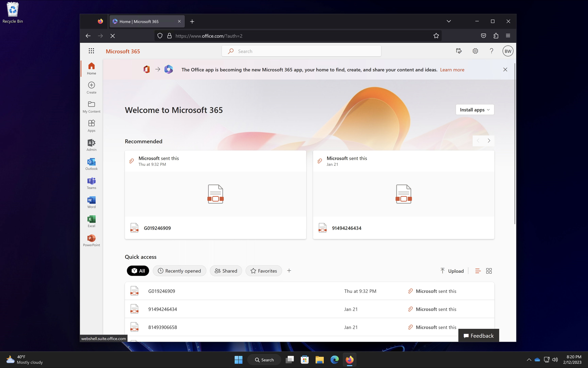
Task: Expand the list all tabs dropdown
Action: coord(449,21)
